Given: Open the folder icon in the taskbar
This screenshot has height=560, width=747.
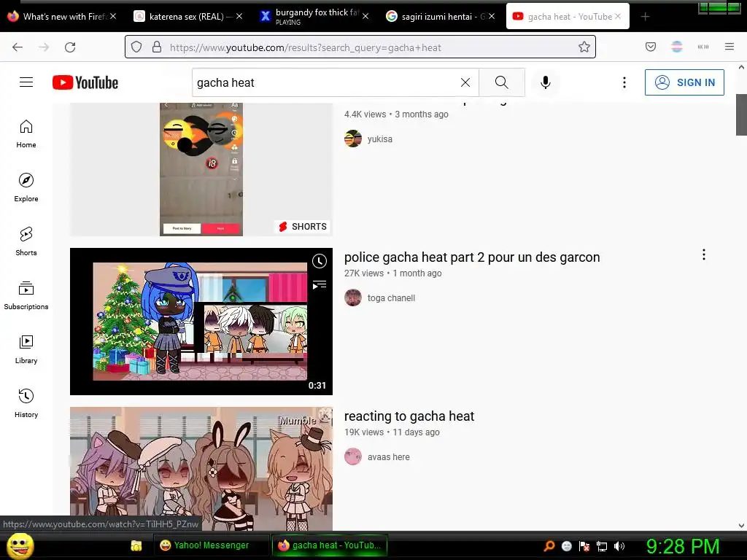Looking at the screenshot, I should (x=136, y=545).
